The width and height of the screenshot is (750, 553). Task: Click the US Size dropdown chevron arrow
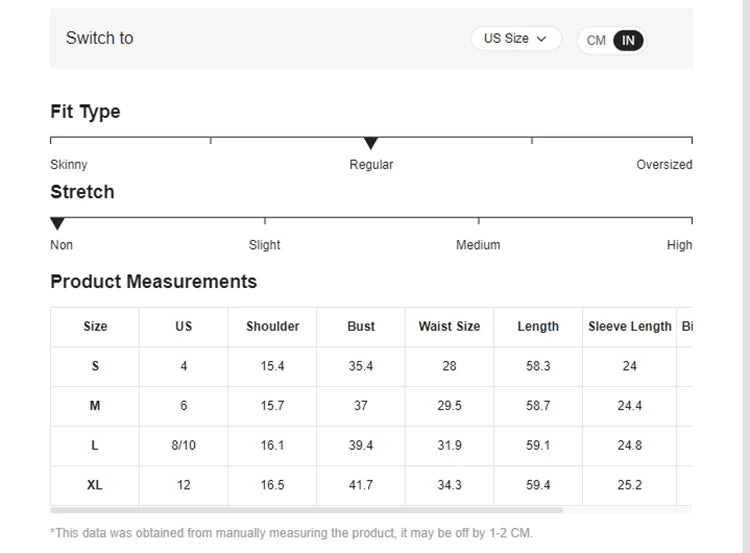(542, 39)
